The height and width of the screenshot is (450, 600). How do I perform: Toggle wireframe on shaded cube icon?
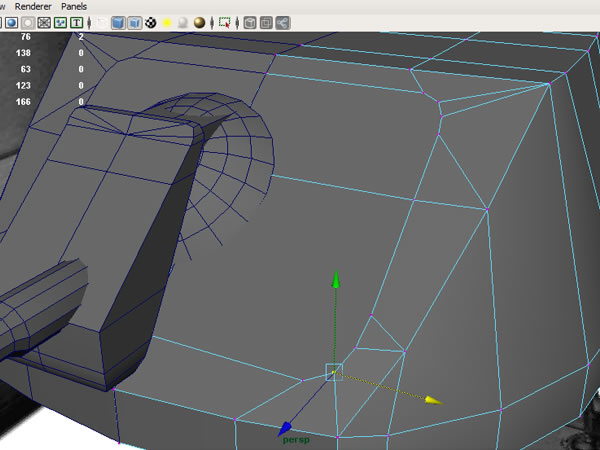135,22
